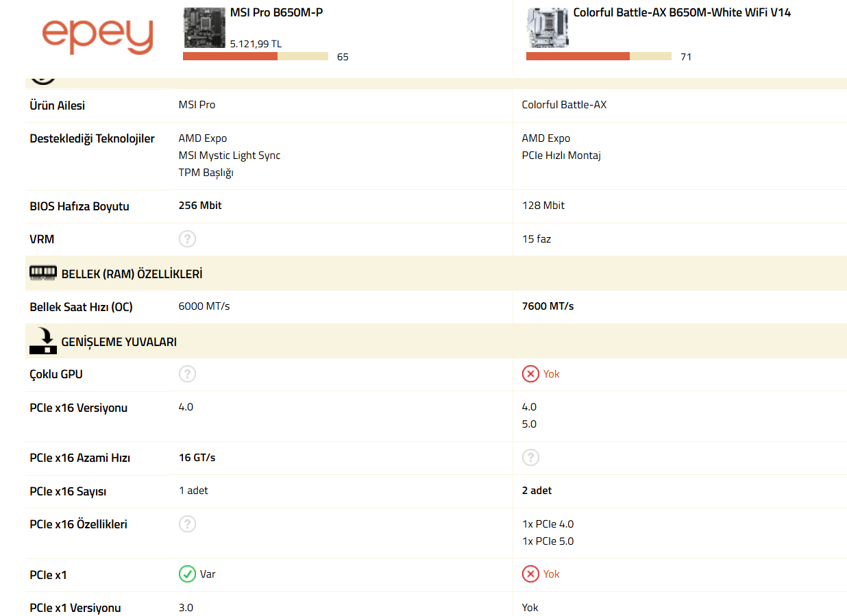
Task: Click the TPM Başlığı text
Action: click(206, 173)
